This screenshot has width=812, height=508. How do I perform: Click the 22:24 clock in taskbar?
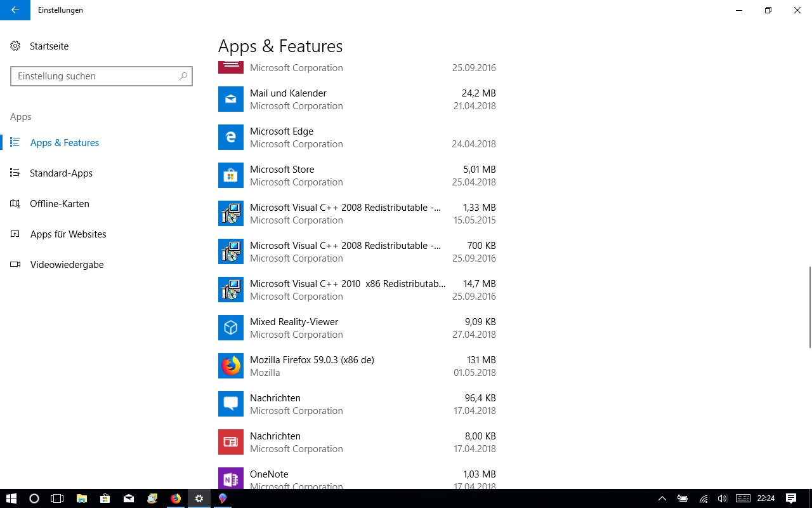coord(766,498)
